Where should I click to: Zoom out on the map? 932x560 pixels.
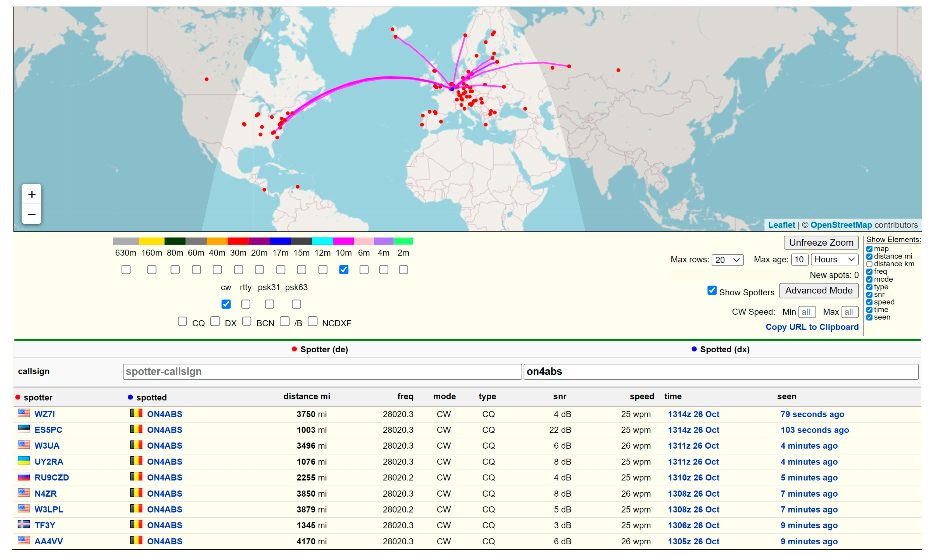click(32, 214)
